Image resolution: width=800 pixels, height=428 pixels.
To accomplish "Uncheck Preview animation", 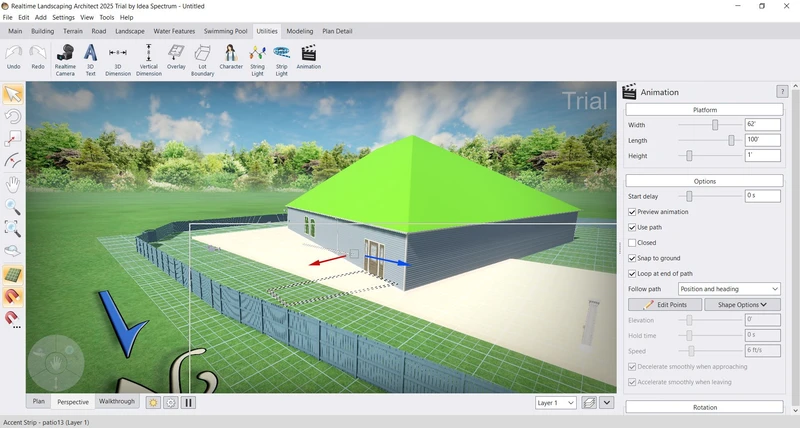I will tap(632, 212).
